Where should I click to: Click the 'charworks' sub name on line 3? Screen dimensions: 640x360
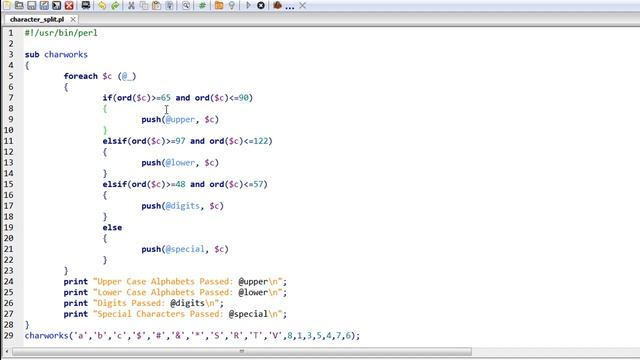coord(66,54)
